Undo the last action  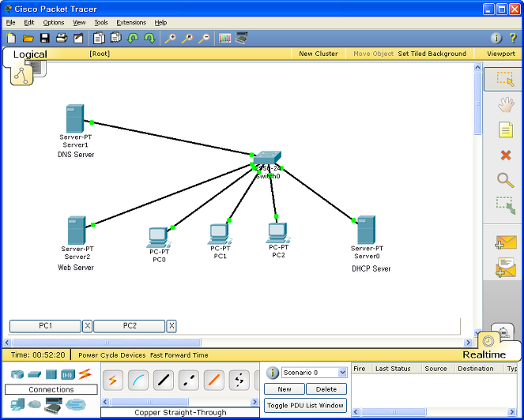point(133,38)
